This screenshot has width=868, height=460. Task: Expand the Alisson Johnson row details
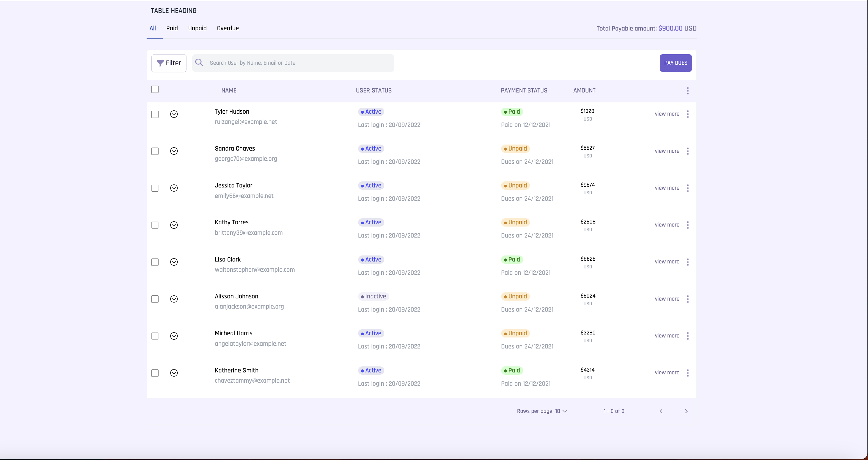[174, 299]
